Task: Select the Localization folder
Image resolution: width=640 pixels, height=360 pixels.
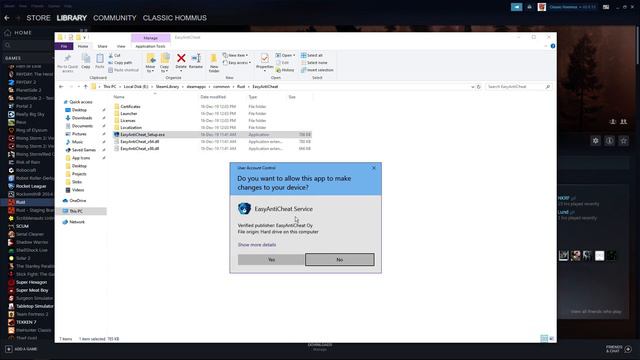Action: coord(131,127)
